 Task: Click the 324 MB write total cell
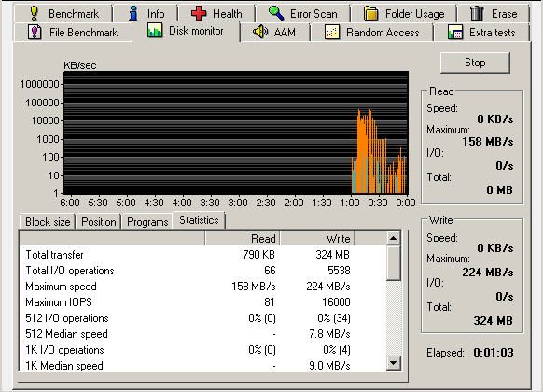(x=332, y=255)
